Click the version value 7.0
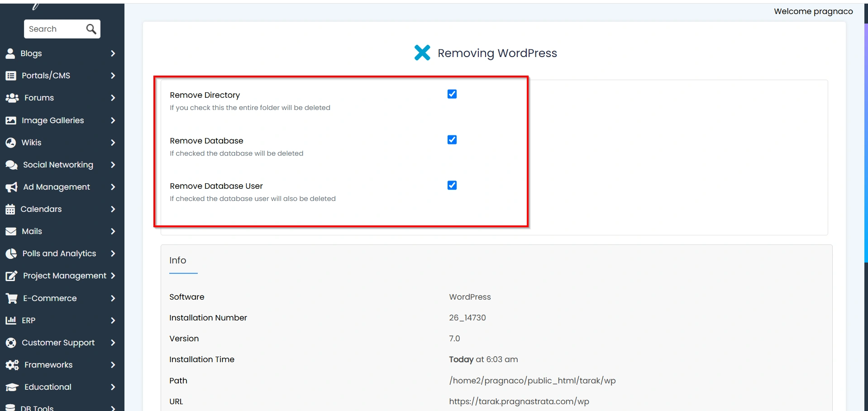Viewport: 868px width, 411px height. pyautogui.click(x=454, y=339)
